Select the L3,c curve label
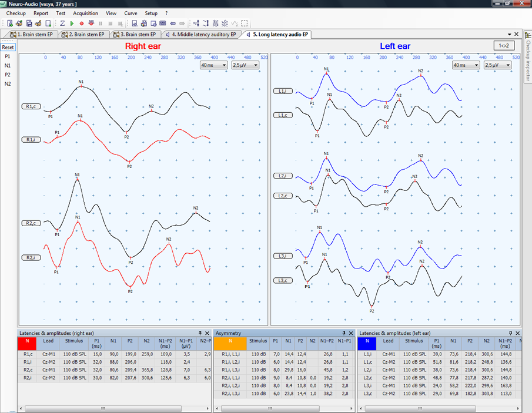This screenshot has width=532, height=413. 283,280
